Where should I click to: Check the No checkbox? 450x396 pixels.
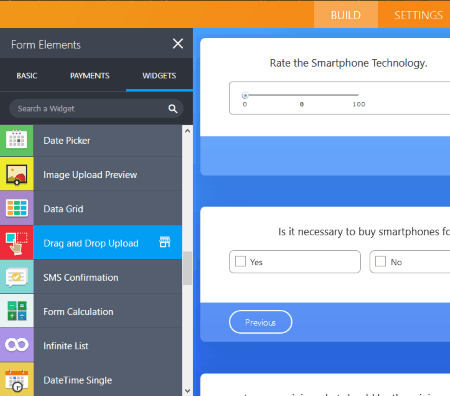pos(380,262)
